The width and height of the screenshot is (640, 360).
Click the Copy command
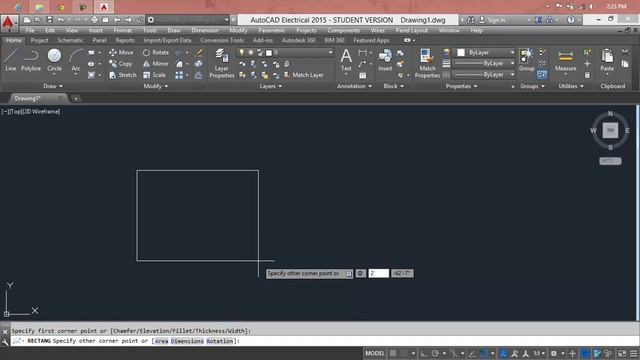coord(121,64)
